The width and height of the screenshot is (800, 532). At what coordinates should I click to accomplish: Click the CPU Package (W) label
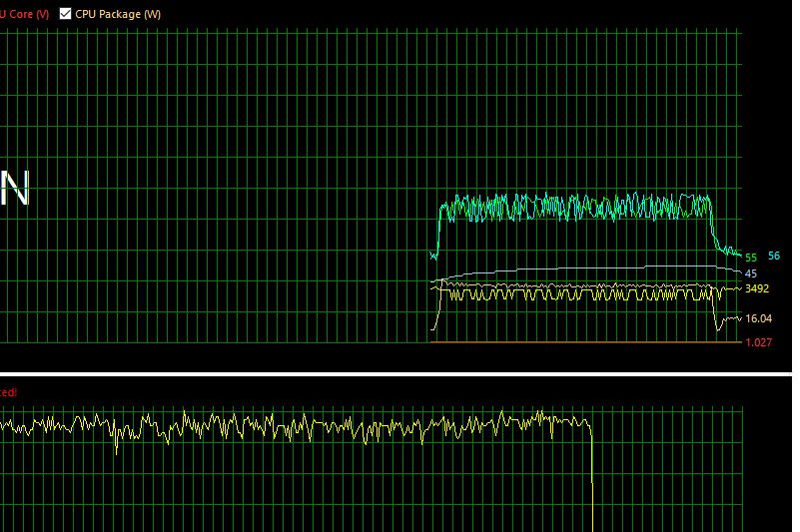pyautogui.click(x=118, y=14)
